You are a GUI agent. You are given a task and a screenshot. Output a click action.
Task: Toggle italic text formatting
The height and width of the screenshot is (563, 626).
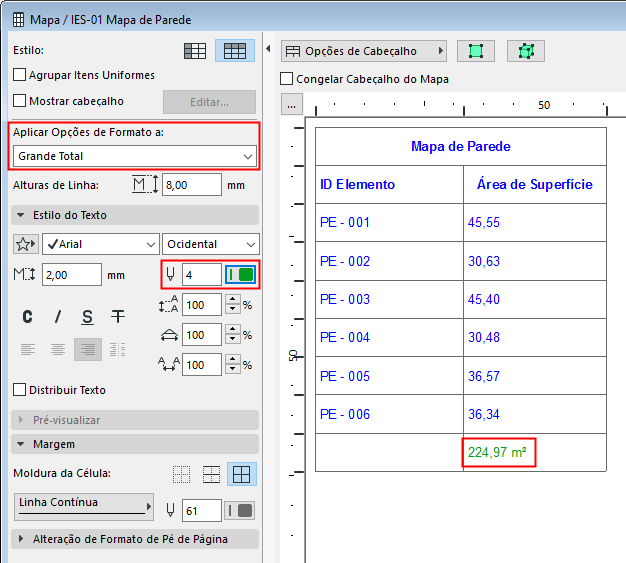(58, 317)
